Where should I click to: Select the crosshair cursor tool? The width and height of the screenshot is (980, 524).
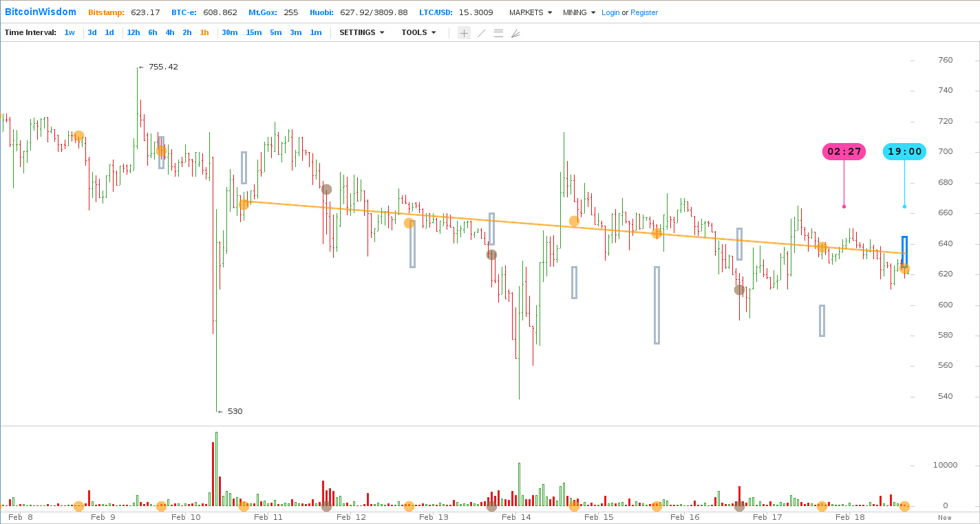(464, 33)
